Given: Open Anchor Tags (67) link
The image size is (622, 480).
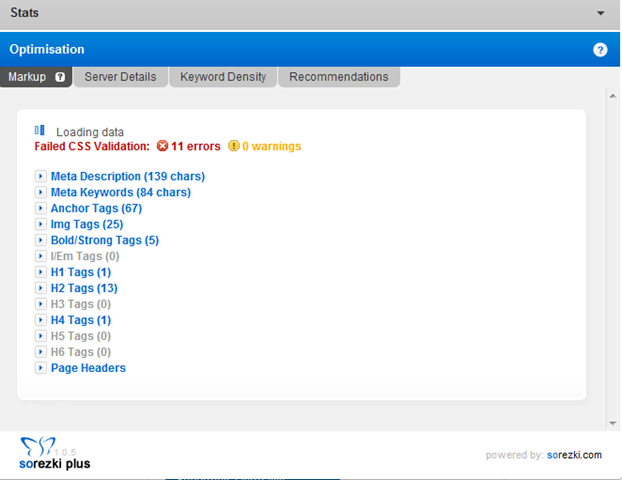Looking at the screenshot, I should (96, 208).
